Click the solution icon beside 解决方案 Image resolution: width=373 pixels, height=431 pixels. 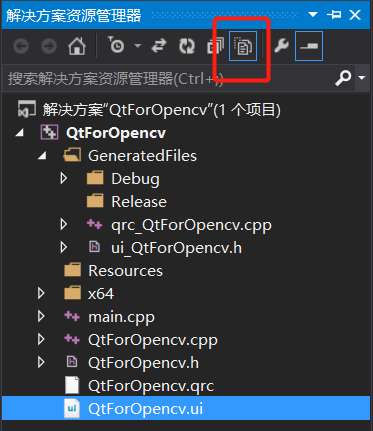tap(27, 109)
